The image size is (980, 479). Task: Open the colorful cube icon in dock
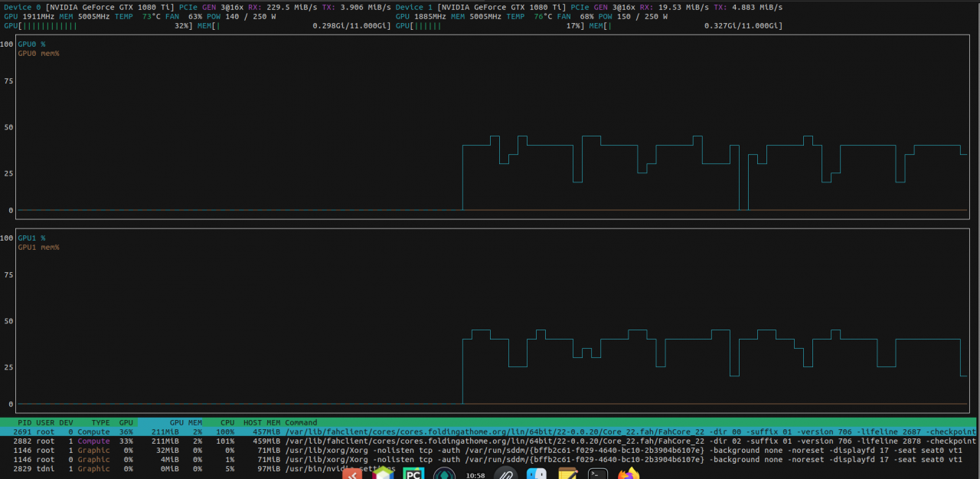(x=383, y=474)
